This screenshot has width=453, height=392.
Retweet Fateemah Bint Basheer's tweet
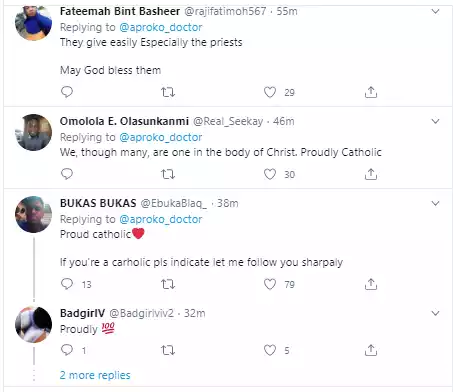168,92
